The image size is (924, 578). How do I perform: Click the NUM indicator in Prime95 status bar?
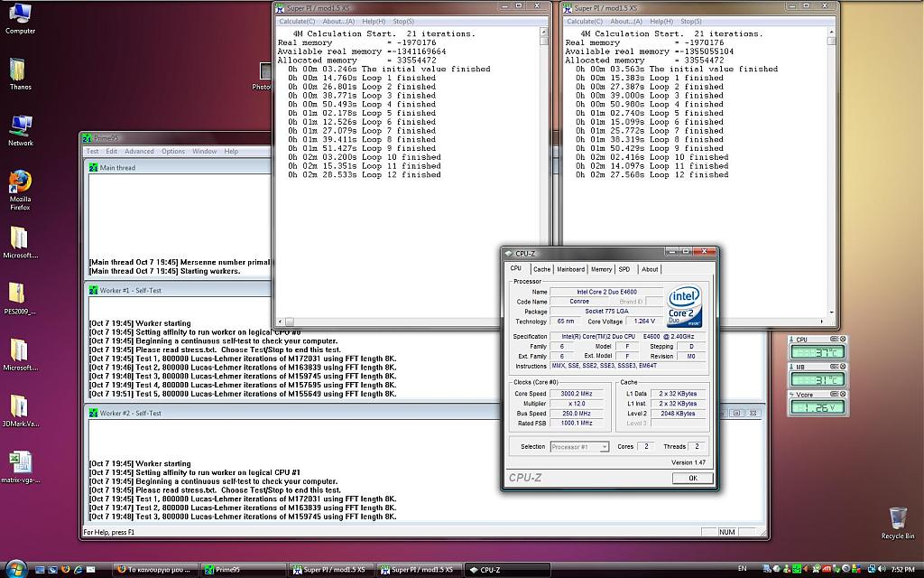(726, 532)
